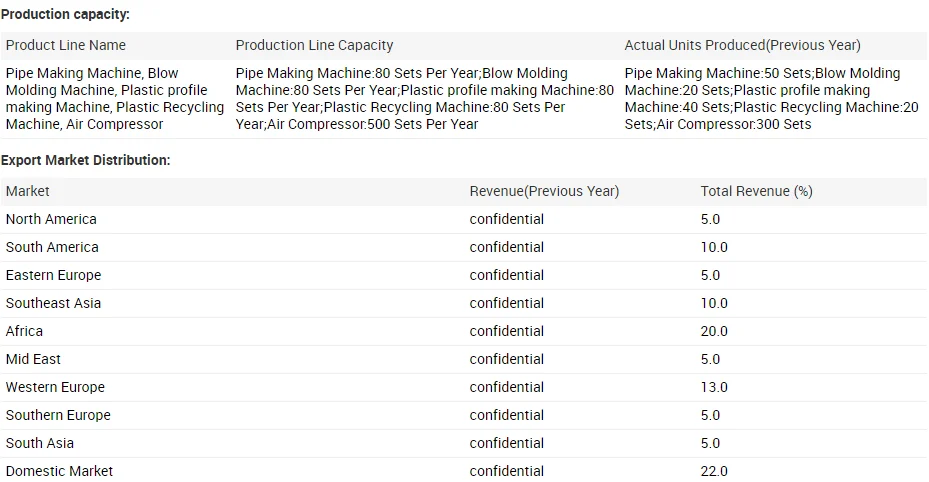Click the Domestic Market cell
This screenshot has height=482, width=929.
pyautogui.click(x=59, y=471)
